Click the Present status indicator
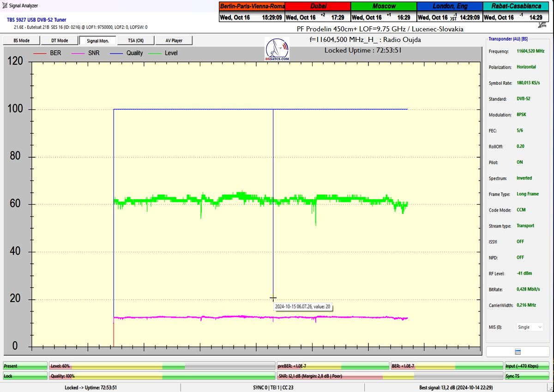The width and height of the screenshot is (554, 392). [x=25, y=366]
